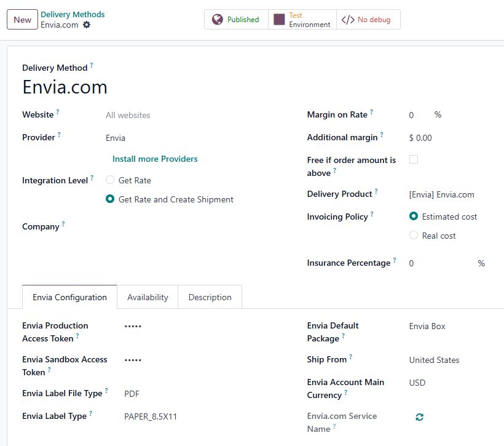Viewport: 504px width, 446px height.
Task: Open help tooltip next to Delivery Product
Action: 376,191
